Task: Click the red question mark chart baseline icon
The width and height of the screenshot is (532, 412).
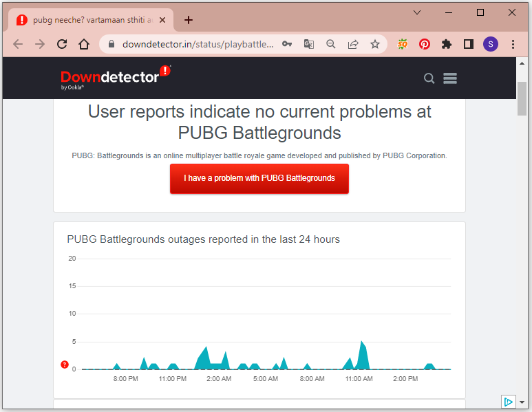Action: pyautogui.click(x=65, y=365)
